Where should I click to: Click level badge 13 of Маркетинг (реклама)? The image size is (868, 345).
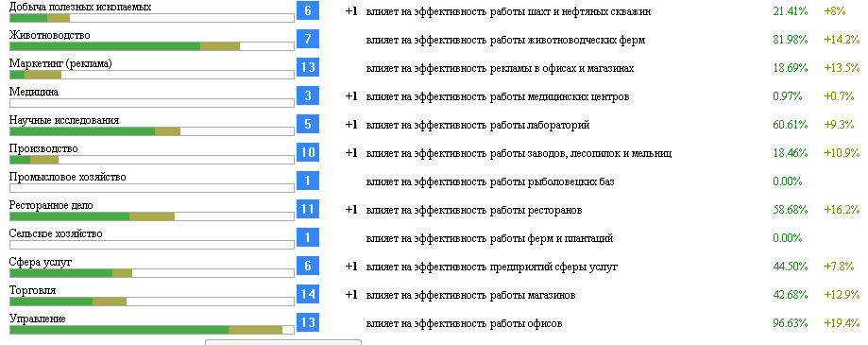point(308,67)
